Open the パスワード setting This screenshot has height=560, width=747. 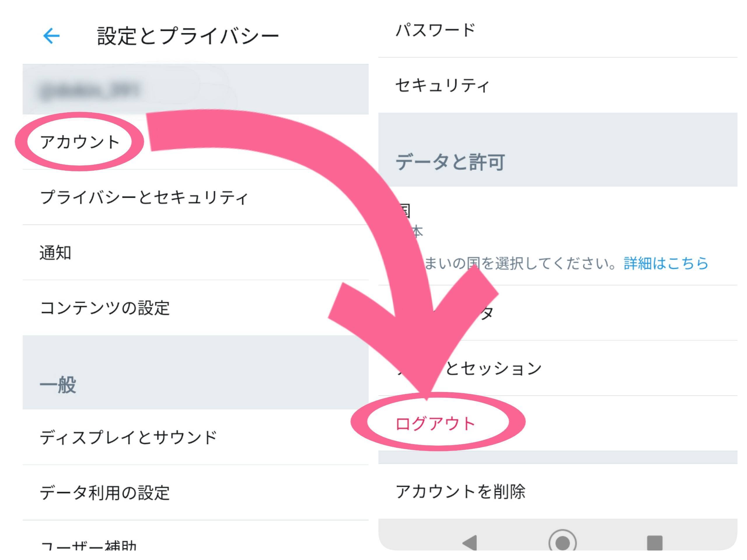coord(435,30)
